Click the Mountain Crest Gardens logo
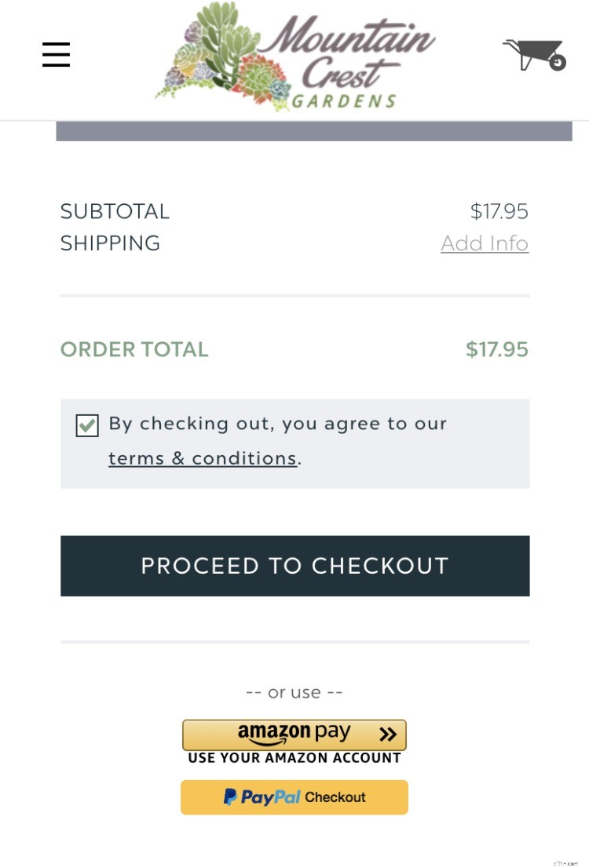 pos(294,57)
